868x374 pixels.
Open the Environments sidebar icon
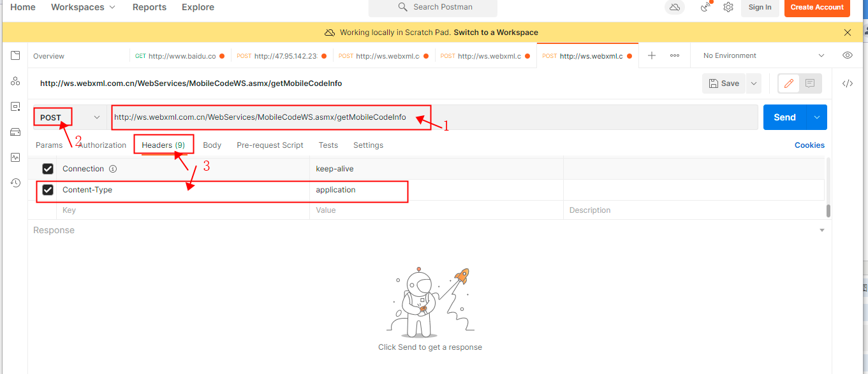pos(15,107)
